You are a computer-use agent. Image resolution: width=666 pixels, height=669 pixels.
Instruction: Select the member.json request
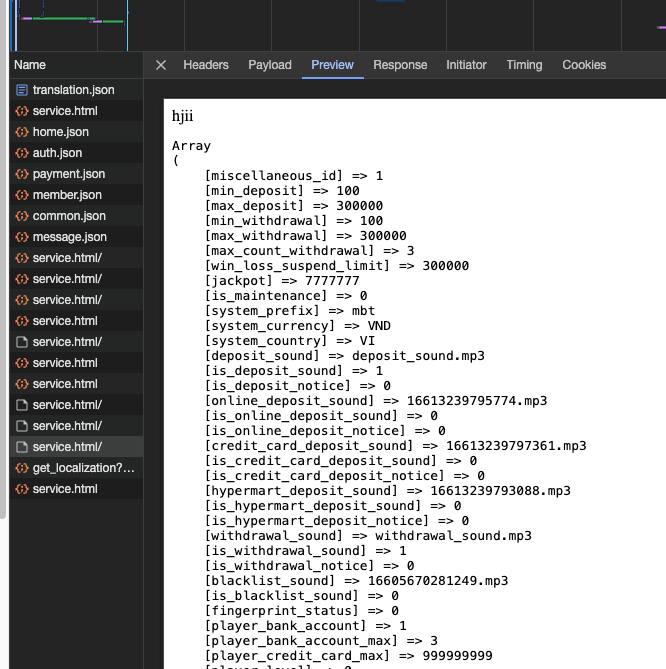76,195
